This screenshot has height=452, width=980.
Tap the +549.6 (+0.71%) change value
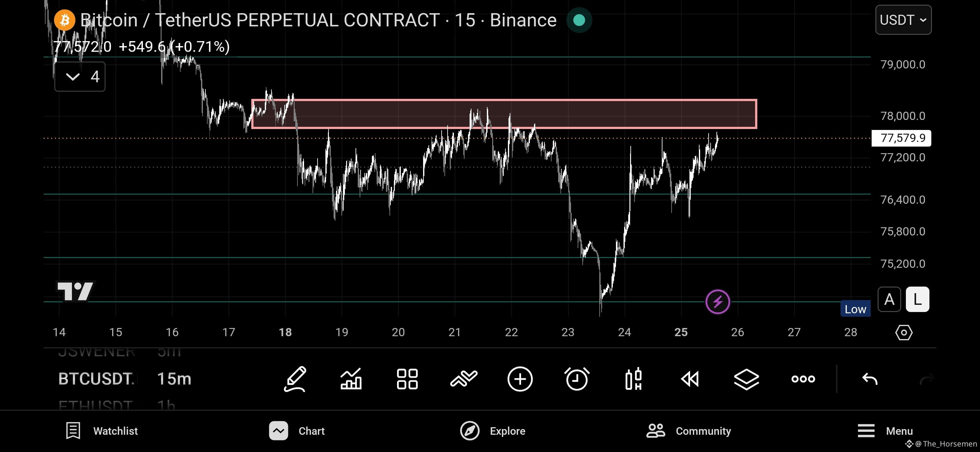click(174, 47)
